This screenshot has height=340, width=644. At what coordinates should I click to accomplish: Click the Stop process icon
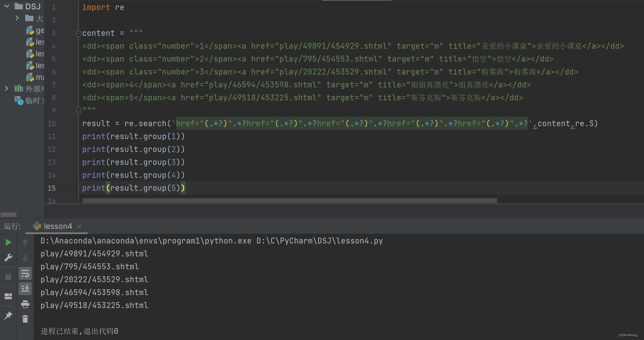click(x=8, y=277)
